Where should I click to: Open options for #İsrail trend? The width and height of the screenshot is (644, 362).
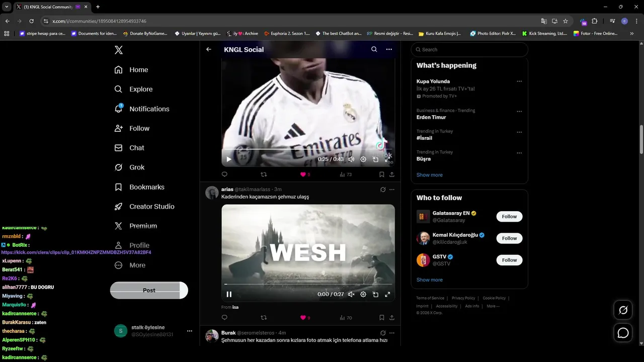[519, 132]
